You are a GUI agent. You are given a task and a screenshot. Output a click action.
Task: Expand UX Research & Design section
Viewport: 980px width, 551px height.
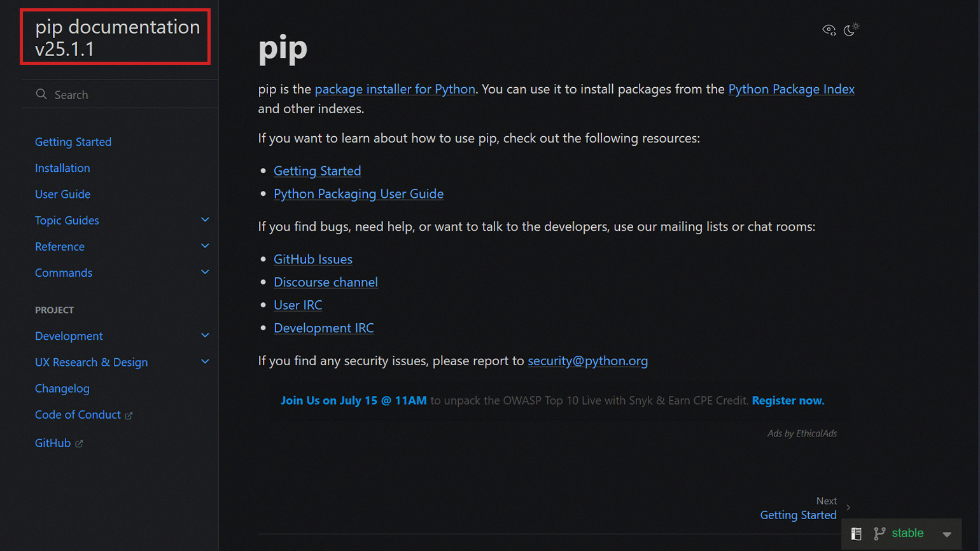[x=205, y=362]
